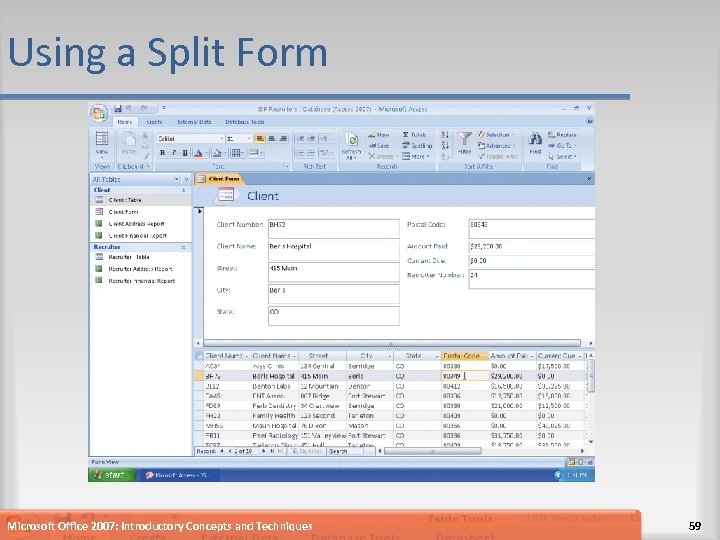Toggle Center text alignment

(x=271, y=138)
